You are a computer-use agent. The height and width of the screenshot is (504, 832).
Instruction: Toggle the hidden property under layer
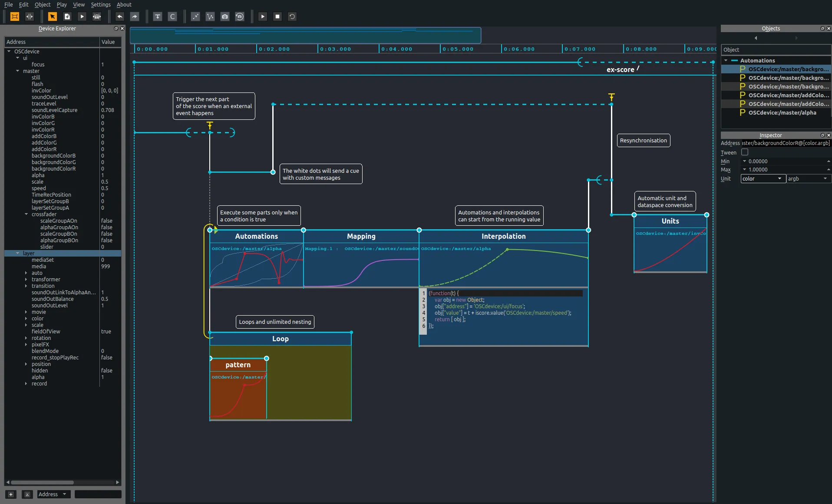pos(106,371)
